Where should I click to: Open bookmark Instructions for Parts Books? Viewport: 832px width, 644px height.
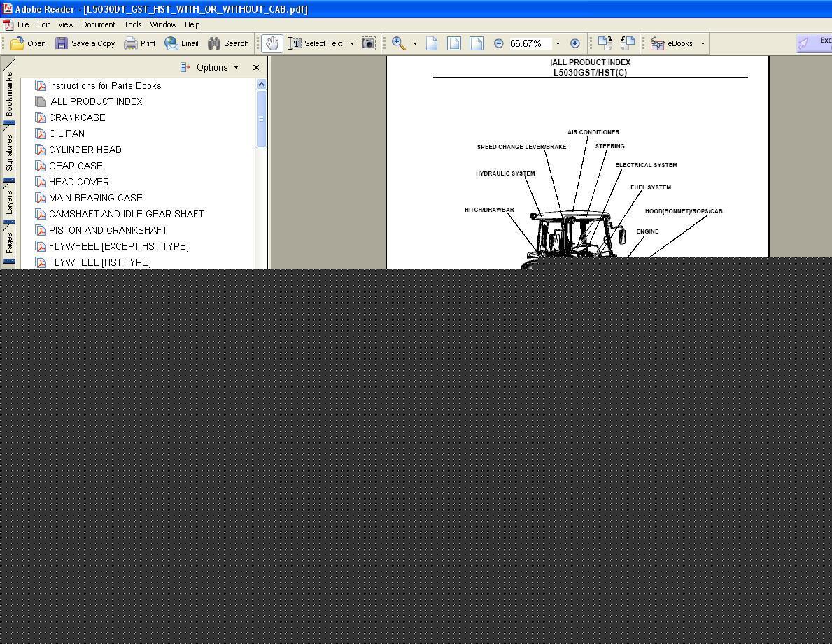click(x=105, y=86)
